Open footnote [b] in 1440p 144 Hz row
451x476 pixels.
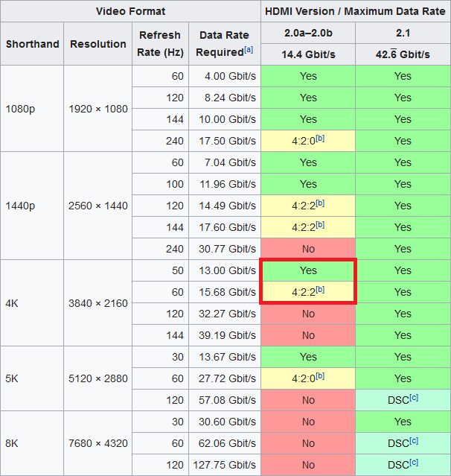pos(320,225)
